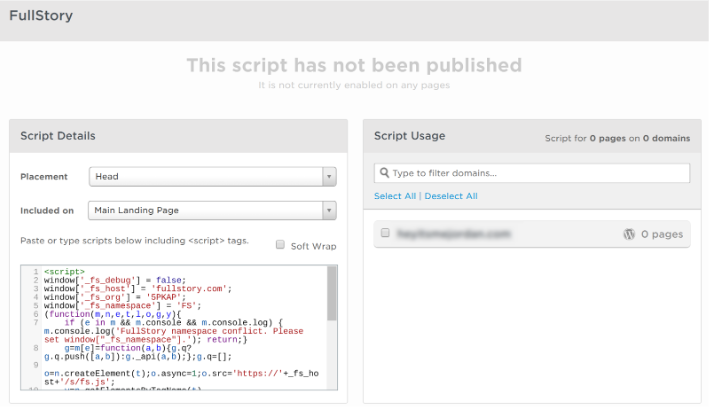The width and height of the screenshot is (709, 414).
Task: Click the '0 pages' count in domain row
Action: click(662, 234)
